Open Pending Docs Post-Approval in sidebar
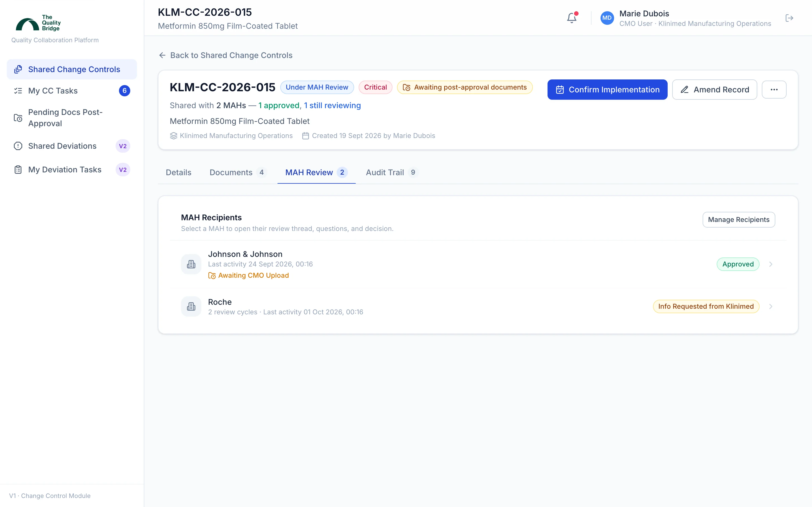This screenshot has width=812, height=507. click(x=72, y=118)
